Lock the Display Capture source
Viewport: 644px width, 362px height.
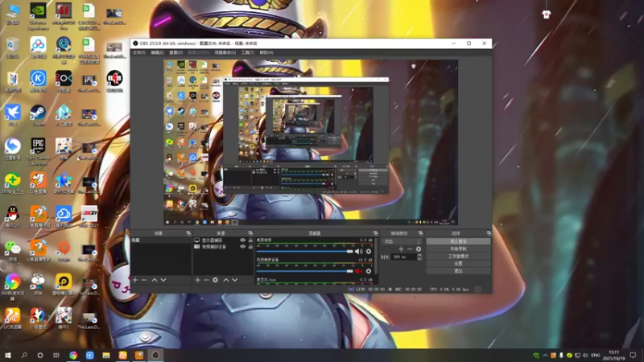click(x=250, y=240)
